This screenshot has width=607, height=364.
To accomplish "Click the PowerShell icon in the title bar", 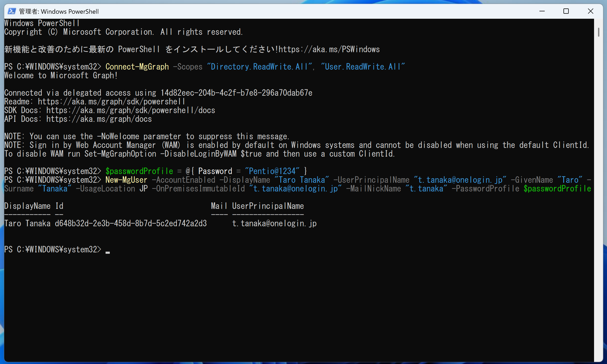I will [12, 11].
